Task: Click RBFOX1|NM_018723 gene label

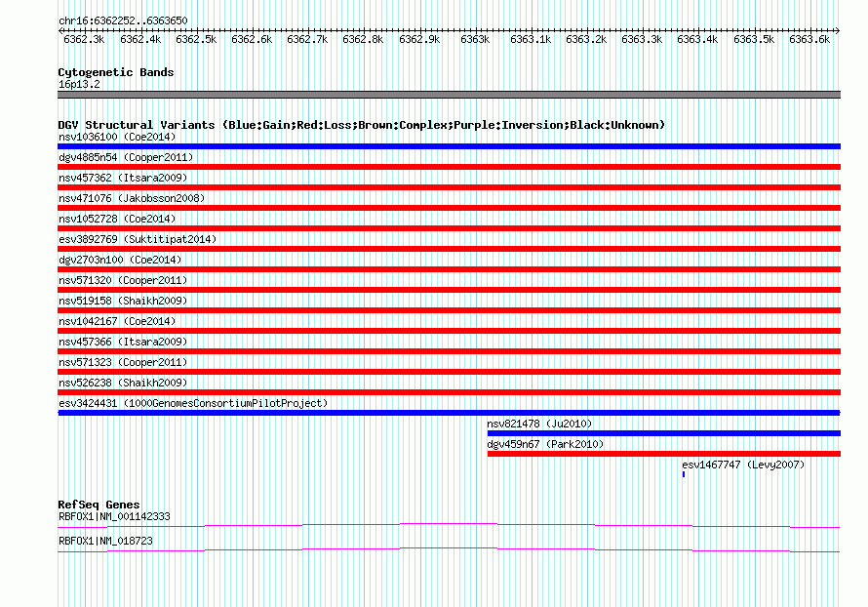Action: coord(105,541)
